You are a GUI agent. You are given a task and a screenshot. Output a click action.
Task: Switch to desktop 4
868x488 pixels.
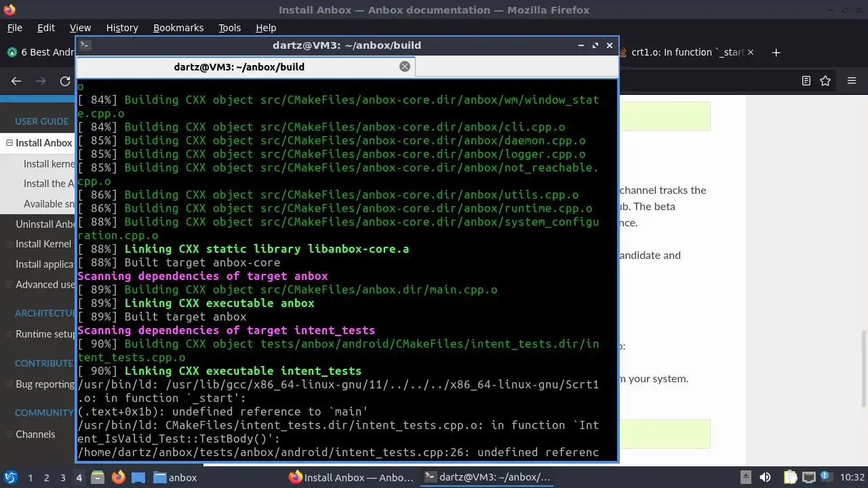(x=79, y=477)
